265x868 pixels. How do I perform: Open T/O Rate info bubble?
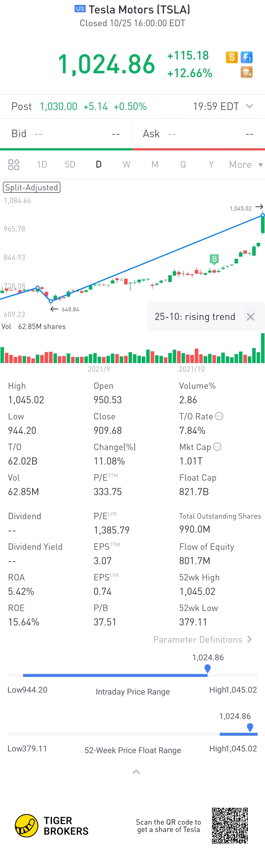[x=219, y=416]
